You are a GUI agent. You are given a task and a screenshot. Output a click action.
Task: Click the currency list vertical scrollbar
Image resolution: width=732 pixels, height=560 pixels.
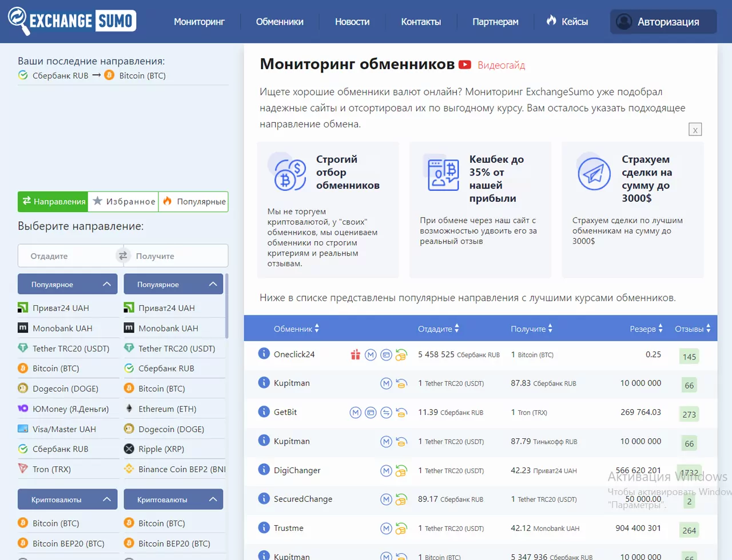pyautogui.click(x=226, y=306)
